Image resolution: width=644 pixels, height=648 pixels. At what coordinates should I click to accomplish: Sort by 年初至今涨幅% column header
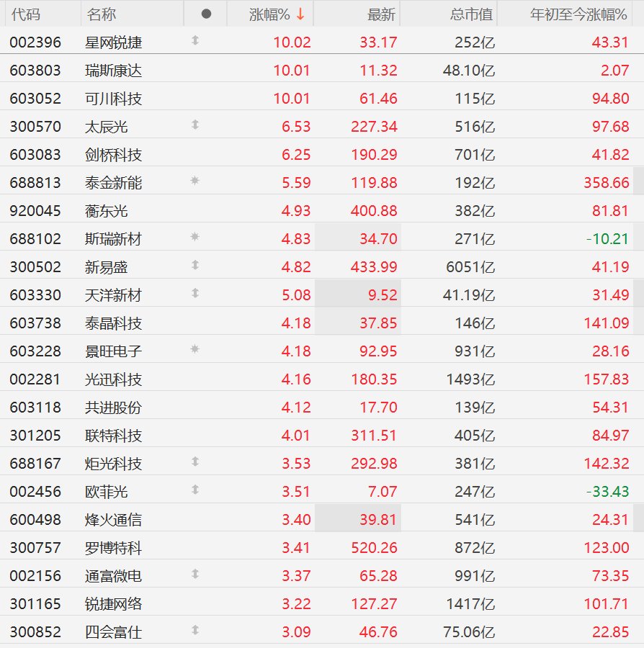pos(578,14)
